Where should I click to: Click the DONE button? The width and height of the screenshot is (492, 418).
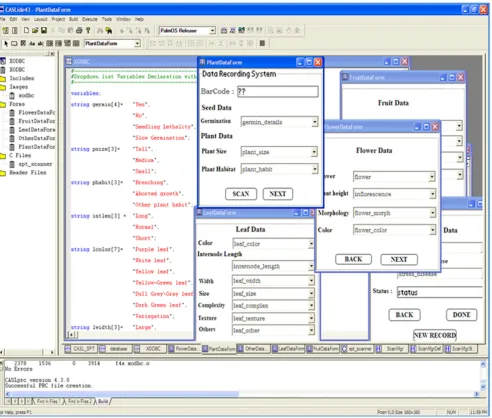pos(461,315)
